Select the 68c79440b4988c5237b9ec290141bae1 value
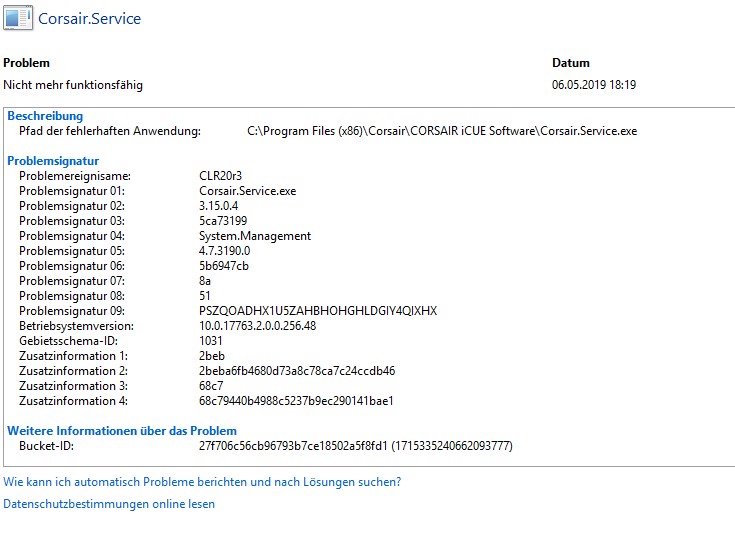 (296, 401)
